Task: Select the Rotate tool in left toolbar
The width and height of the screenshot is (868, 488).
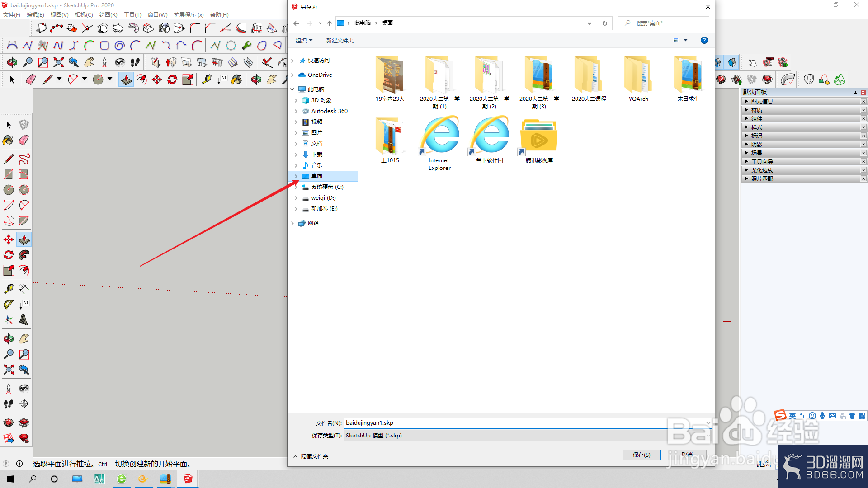Action: [x=9, y=255]
